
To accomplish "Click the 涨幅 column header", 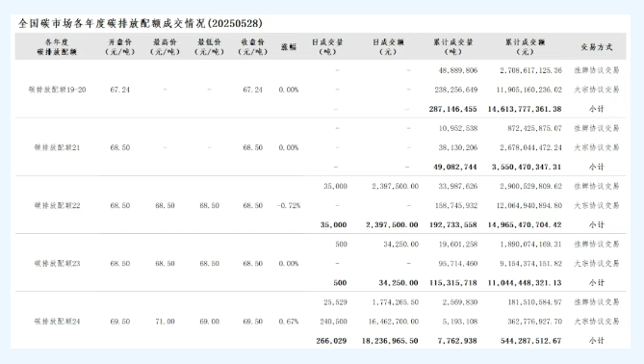I will click(x=289, y=47).
